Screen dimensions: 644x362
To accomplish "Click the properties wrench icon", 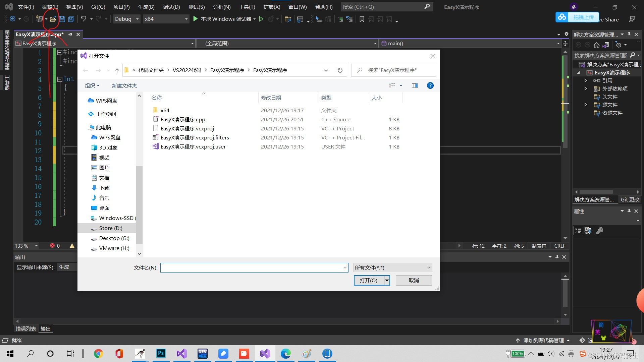I will [x=600, y=231].
